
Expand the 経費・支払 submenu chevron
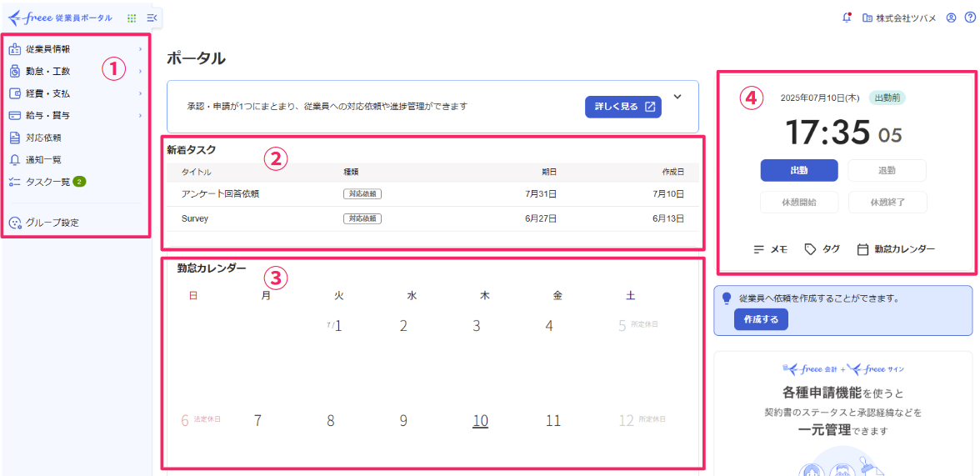(x=140, y=94)
